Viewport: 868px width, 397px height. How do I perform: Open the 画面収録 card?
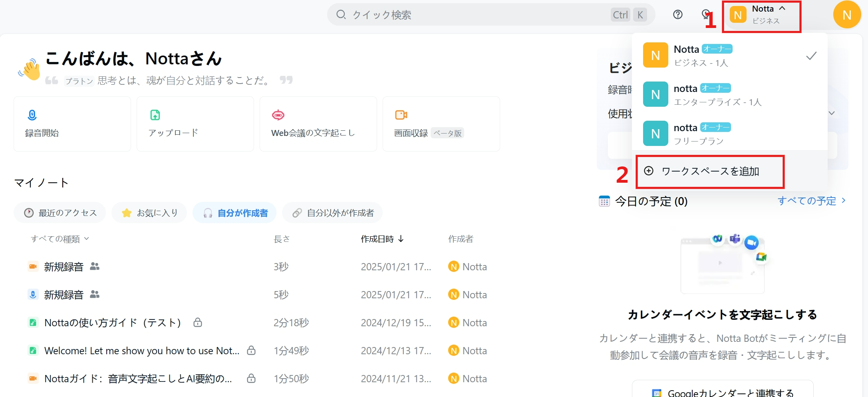[x=441, y=124]
